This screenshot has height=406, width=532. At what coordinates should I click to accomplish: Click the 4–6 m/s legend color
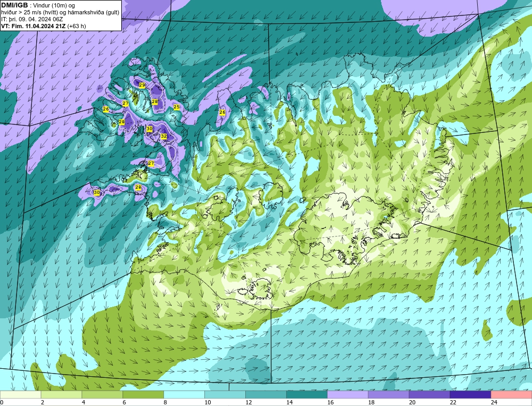(x=102, y=394)
